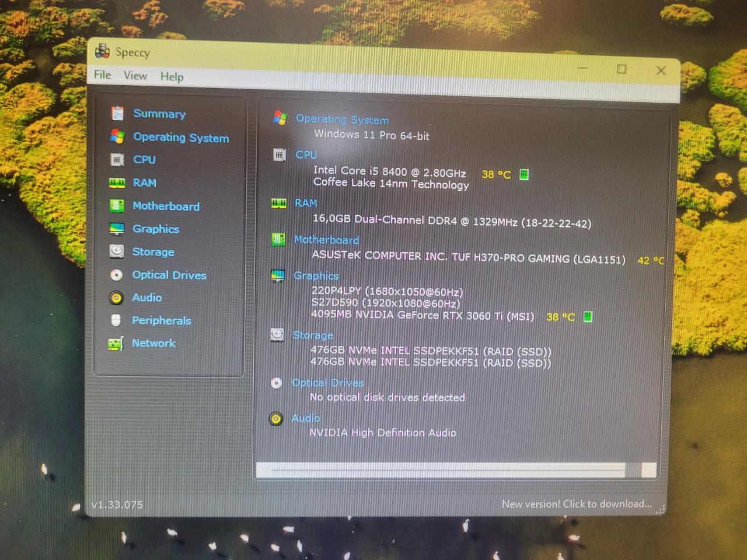Select Peripherals in the sidebar list
Screen dimensions: 747x560
pos(161,320)
